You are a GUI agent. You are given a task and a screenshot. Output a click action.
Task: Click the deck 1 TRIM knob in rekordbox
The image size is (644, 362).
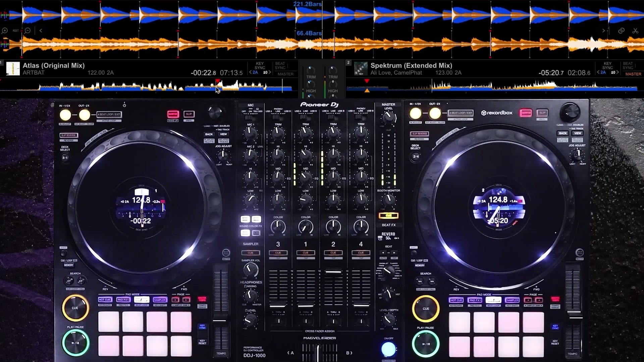point(311,70)
